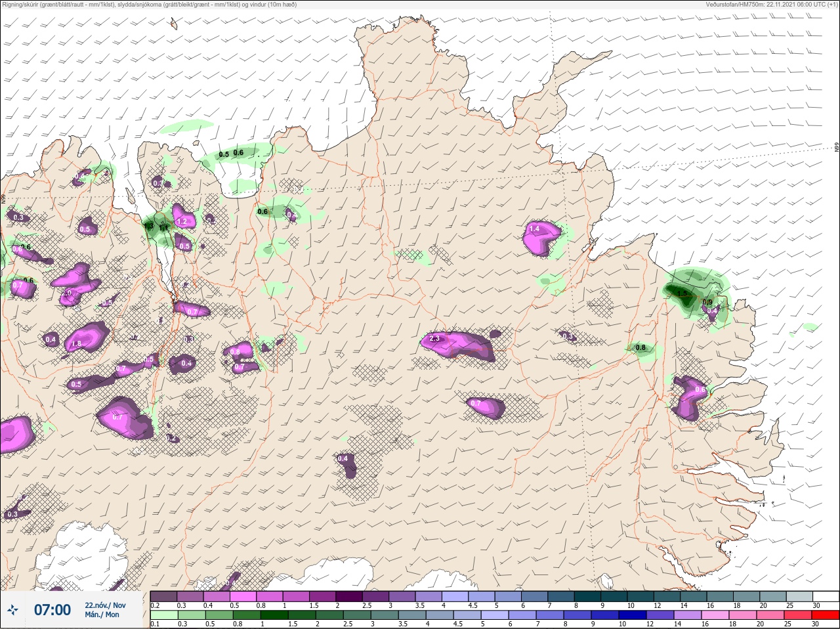This screenshot has width=840, height=629.
Task: Click the 0.9 value on the east coast
Action: coord(707,302)
